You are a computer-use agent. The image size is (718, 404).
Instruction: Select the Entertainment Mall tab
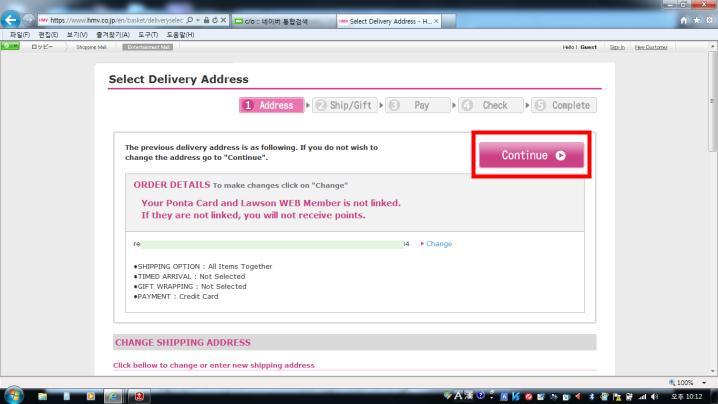tap(146, 46)
